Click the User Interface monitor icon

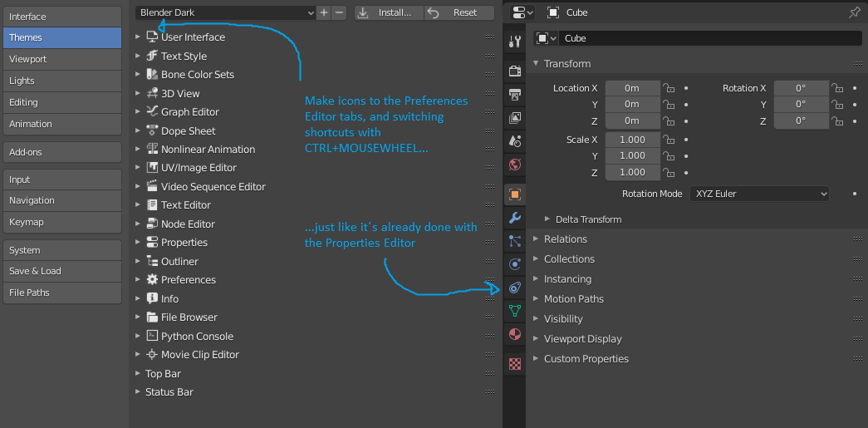click(x=152, y=37)
